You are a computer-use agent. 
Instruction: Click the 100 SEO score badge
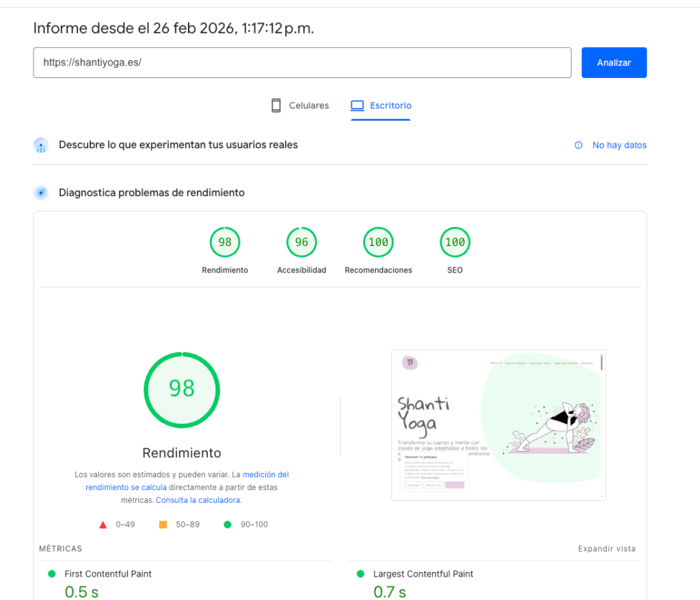[455, 242]
